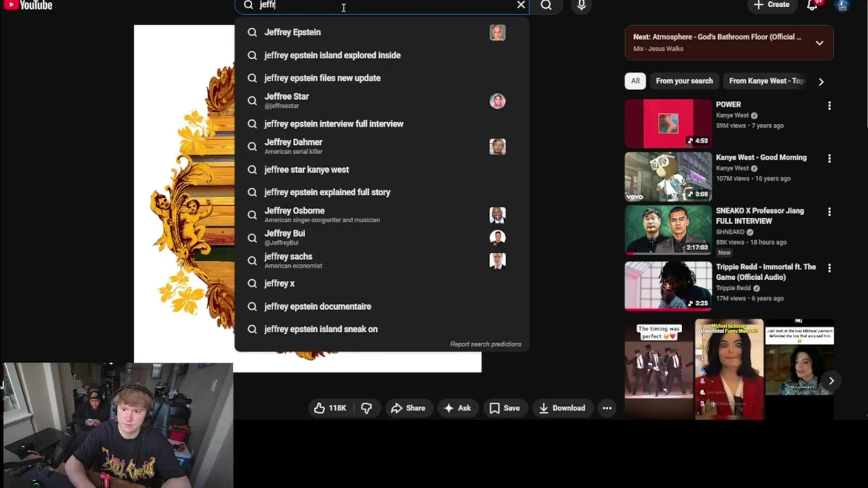Click the search icon beside 'jeffrey x'
The width and height of the screenshot is (868, 488).
(252, 283)
